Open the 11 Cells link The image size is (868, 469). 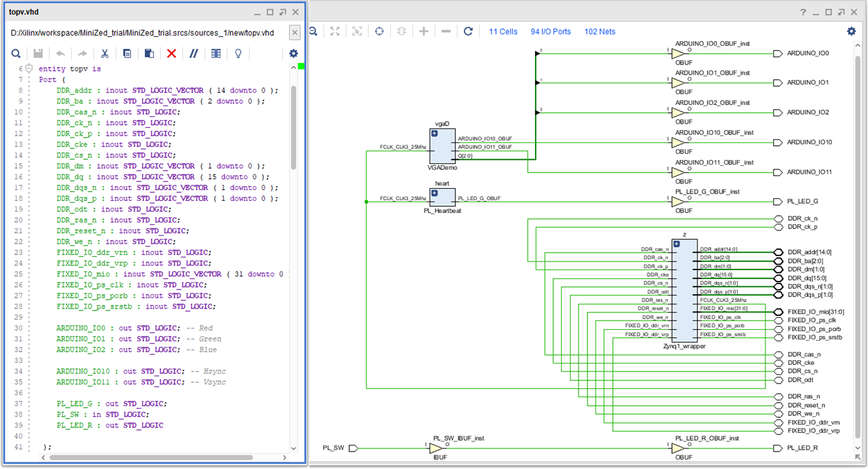tap(503, 32)
